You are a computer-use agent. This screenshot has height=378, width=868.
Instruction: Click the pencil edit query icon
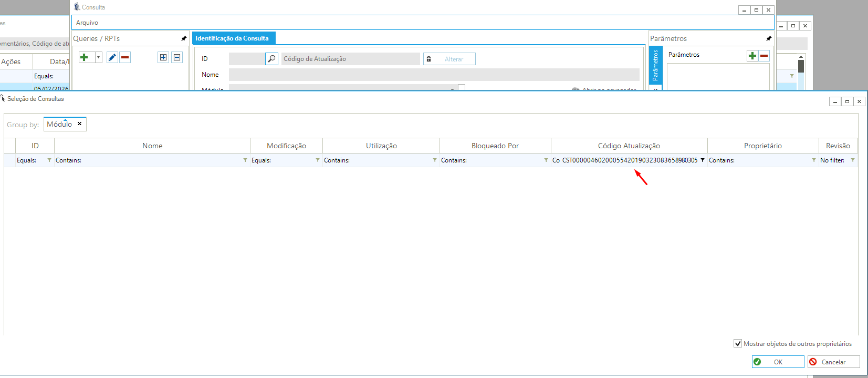[112, 57]
